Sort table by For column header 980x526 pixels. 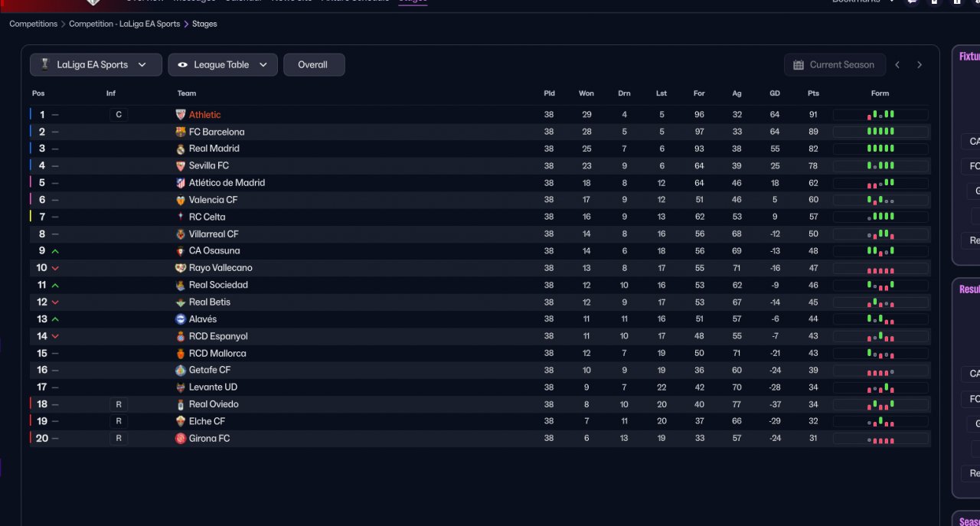(x=699, y=93)
